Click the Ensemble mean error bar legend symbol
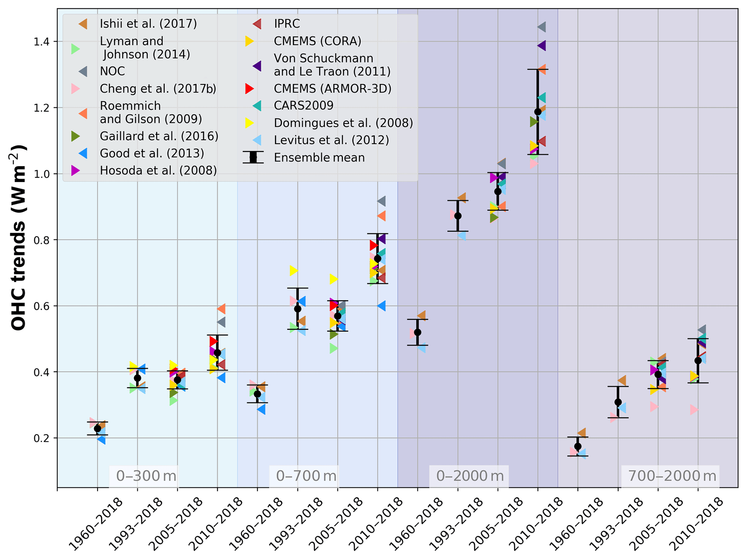The image size is (747, 560). tap(253, 158)
